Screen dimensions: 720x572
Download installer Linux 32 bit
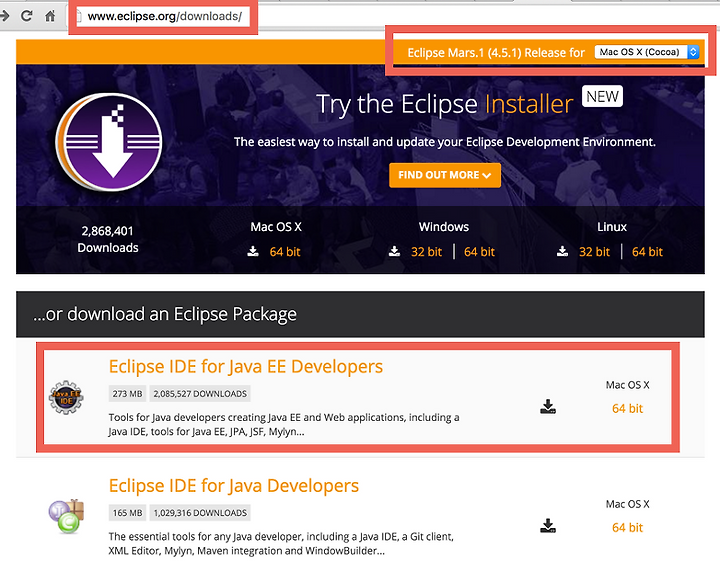point(594,252)
